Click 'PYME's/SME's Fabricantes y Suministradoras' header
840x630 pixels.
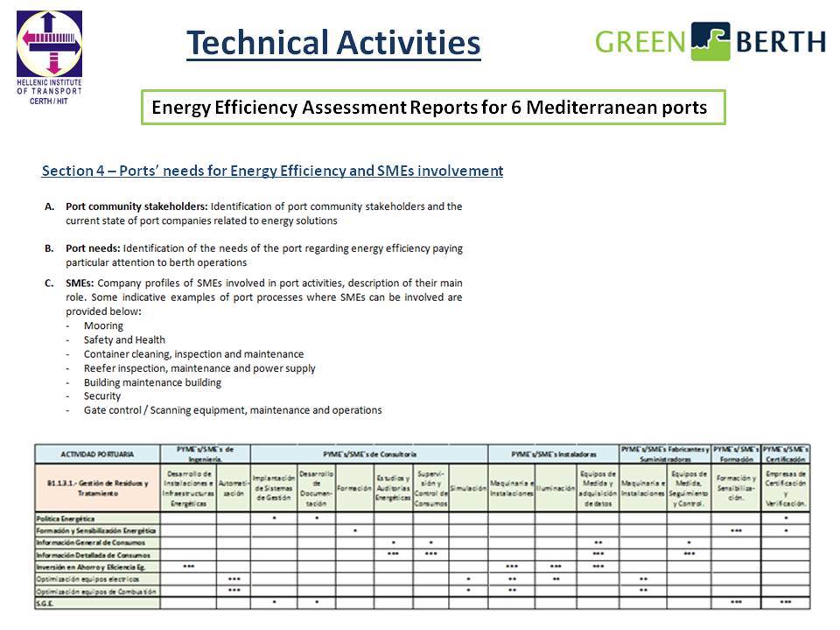point(665,454)
